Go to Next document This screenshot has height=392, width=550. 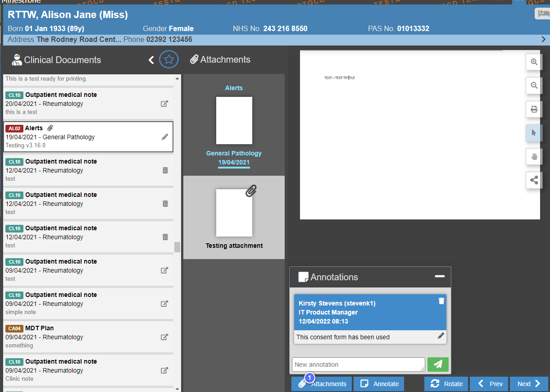coord(529,384)
